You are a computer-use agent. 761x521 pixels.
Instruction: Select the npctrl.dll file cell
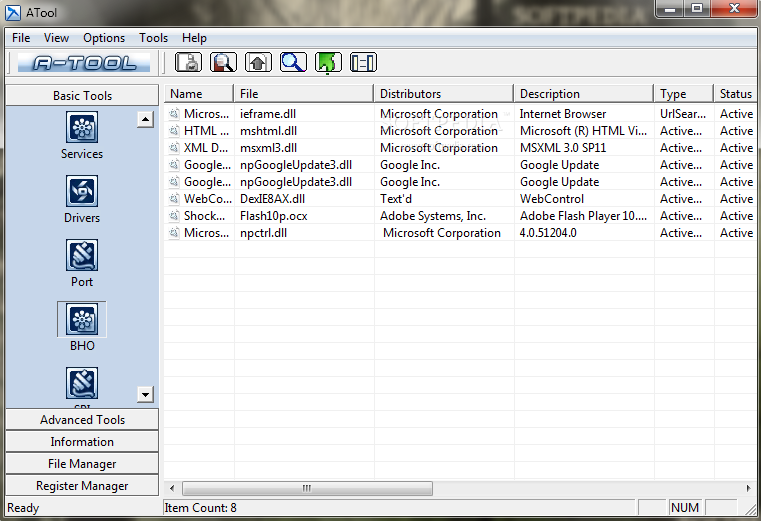tap(264, 233)
